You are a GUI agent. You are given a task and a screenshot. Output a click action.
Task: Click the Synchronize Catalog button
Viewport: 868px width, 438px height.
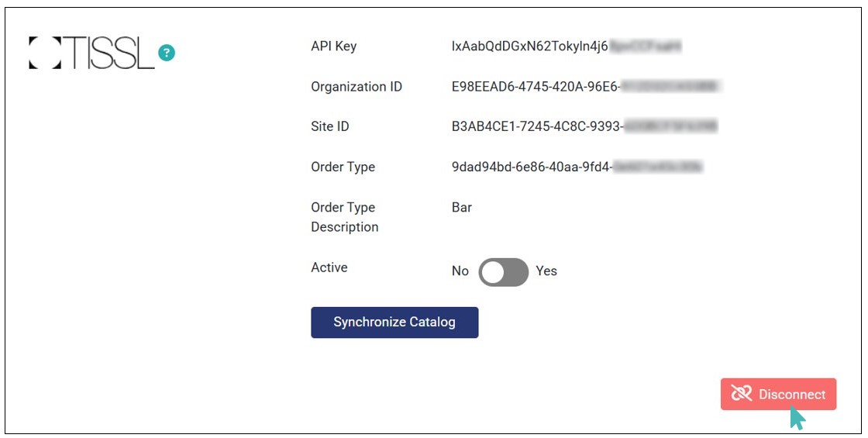coord(394,322)
